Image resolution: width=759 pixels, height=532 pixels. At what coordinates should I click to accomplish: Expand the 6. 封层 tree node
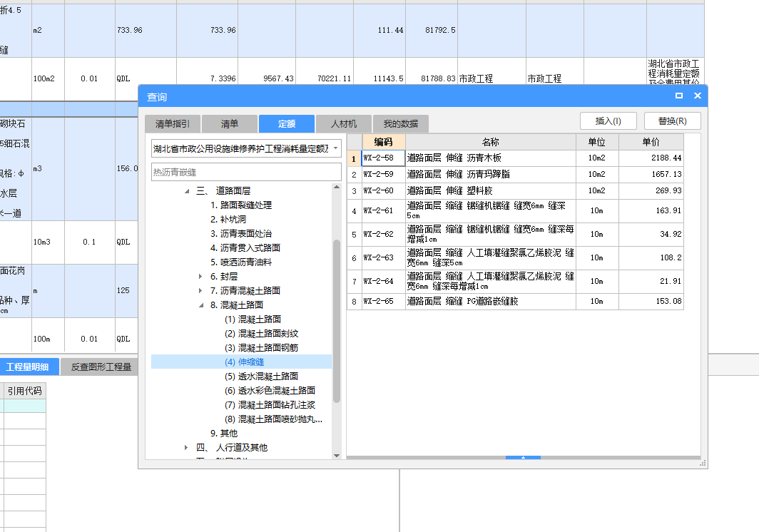200,277
